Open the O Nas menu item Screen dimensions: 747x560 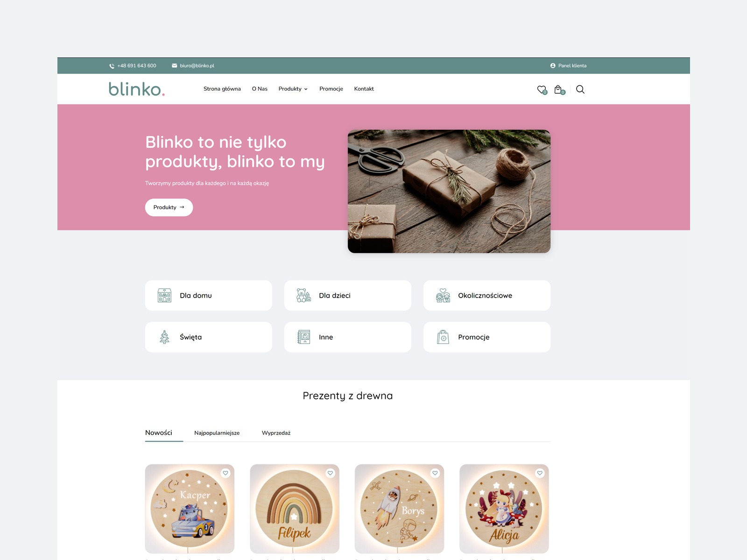[260, 89]
